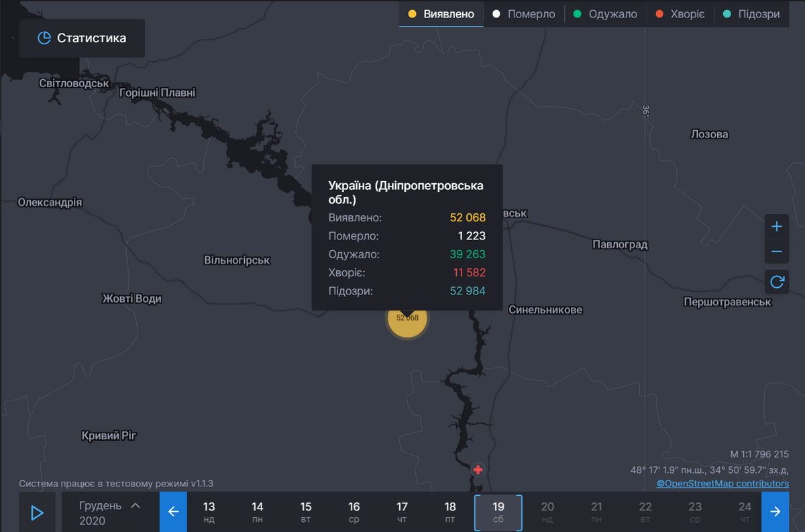Click the yellow 52 068 cluster marker

click(x=407, y=318)
